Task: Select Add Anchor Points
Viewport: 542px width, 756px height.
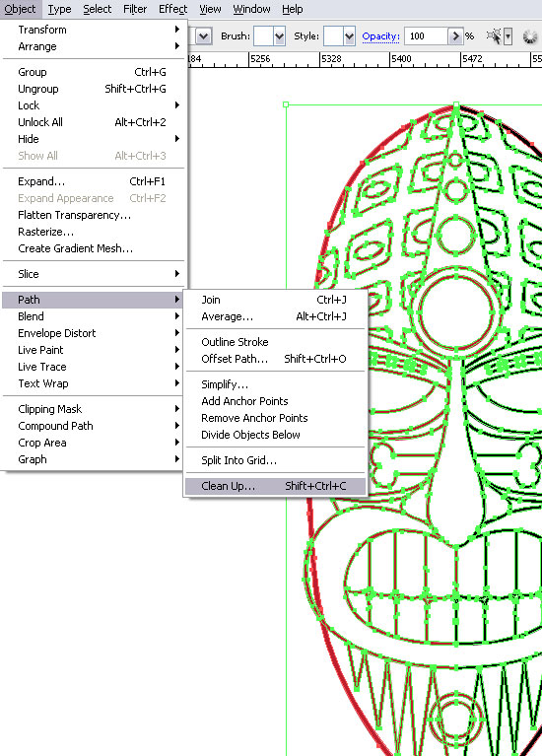Action: [x=275, y=401]
